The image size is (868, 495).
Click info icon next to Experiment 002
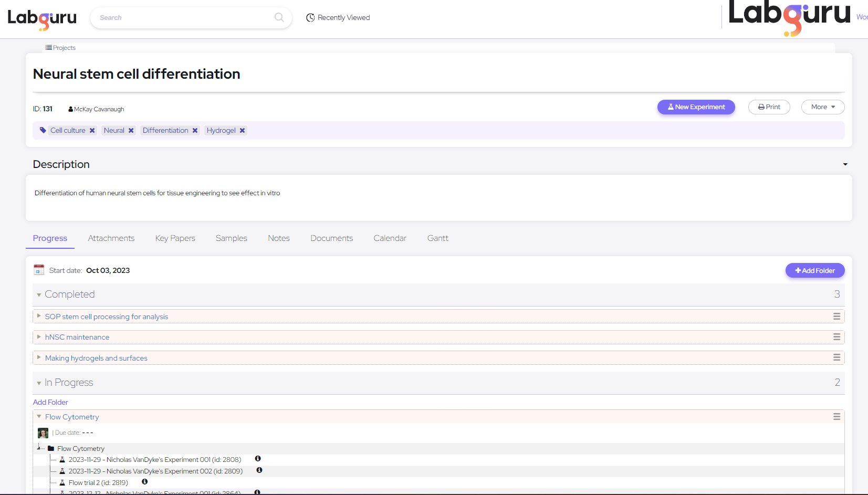(259, 470)
